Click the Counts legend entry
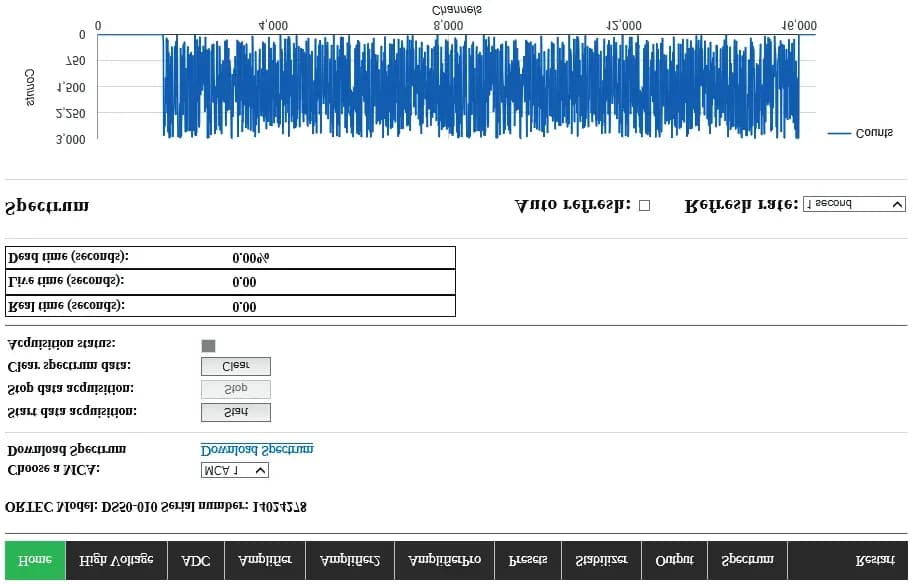This screenshot has height=584, width=913. [x=860, y=133]
